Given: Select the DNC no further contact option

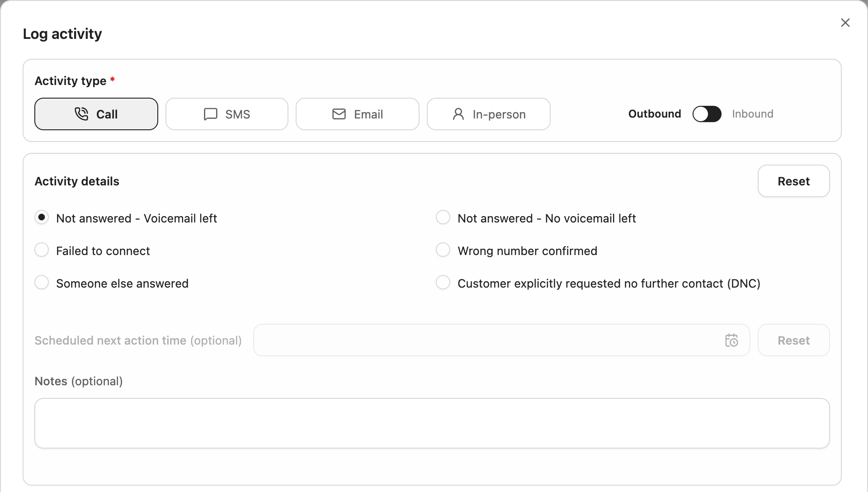Looking at the screenshot, I should pyautogui.click(x=443, y=283).
